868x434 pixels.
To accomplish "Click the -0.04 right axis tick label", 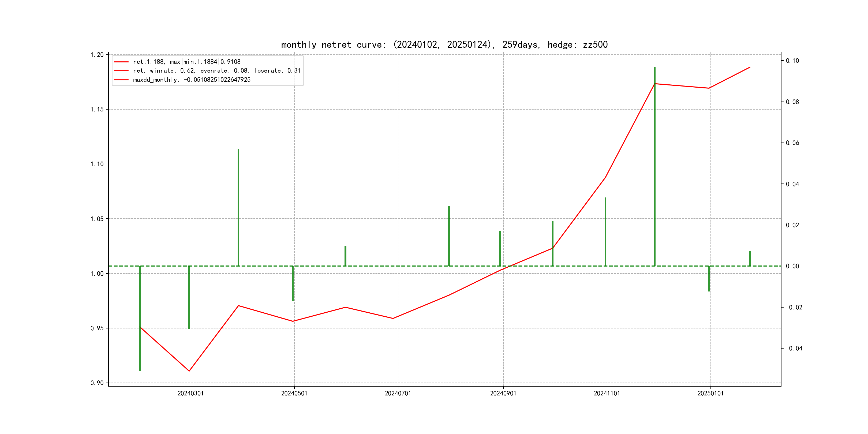I will [794, 349].
